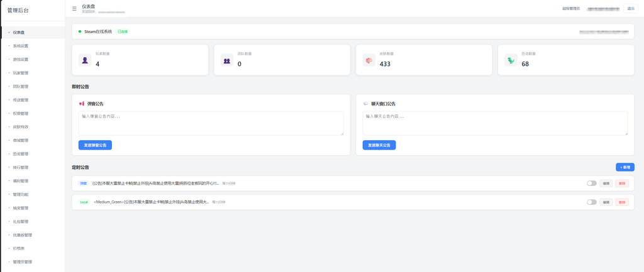Click the 聊天窗口公告 speech bubble icon

pyautogui.click(x=365, y=104)
